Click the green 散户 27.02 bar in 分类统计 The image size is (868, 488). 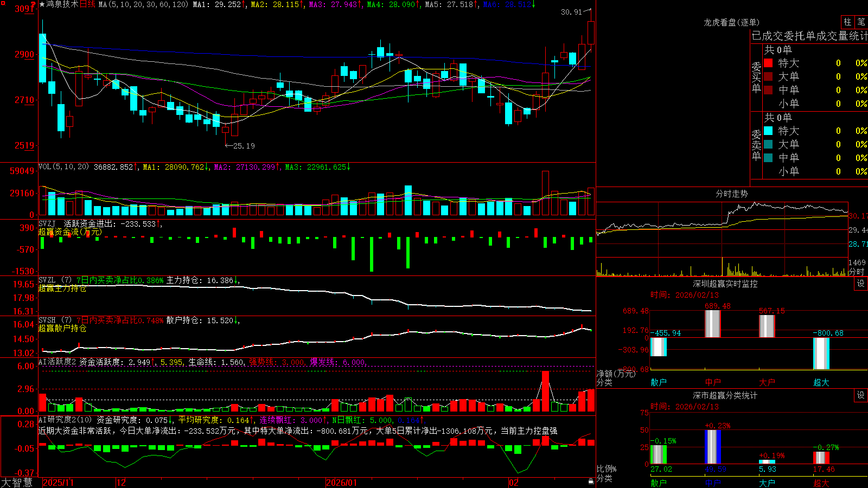click(x=659, y=454)
